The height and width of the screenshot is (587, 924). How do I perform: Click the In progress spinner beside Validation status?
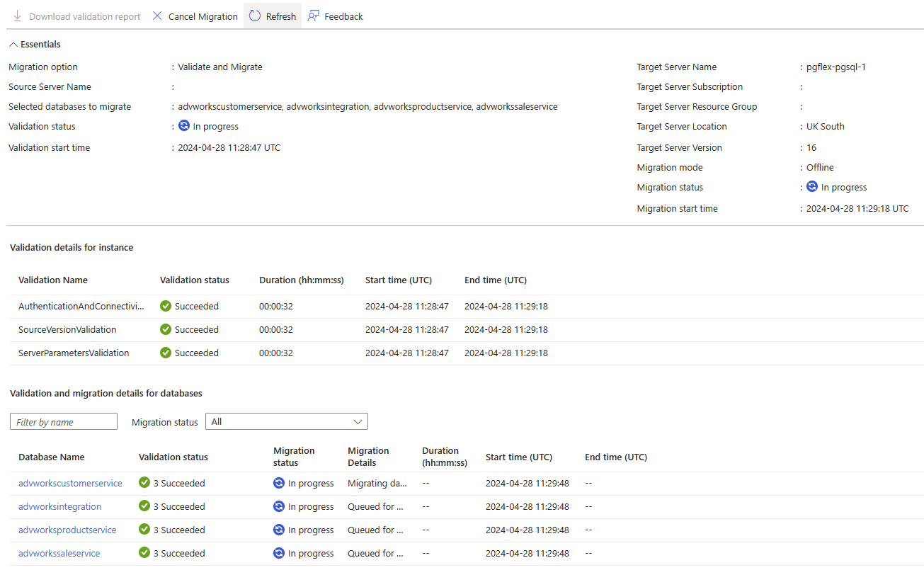coord(183,125)
